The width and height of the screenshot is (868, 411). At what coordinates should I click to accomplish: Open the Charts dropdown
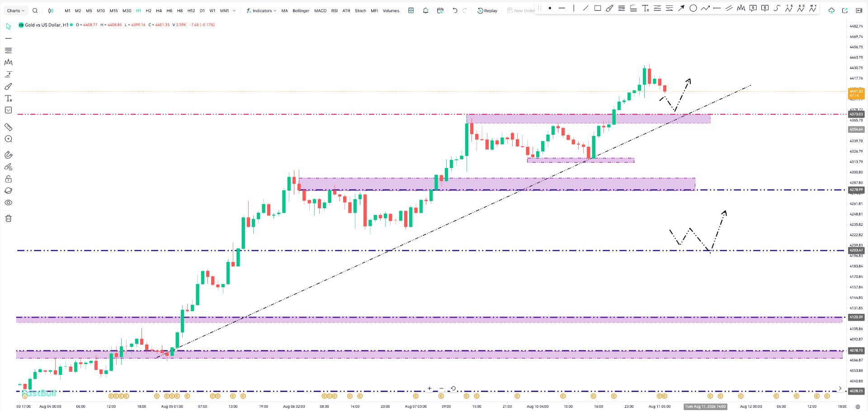(16, 10)
